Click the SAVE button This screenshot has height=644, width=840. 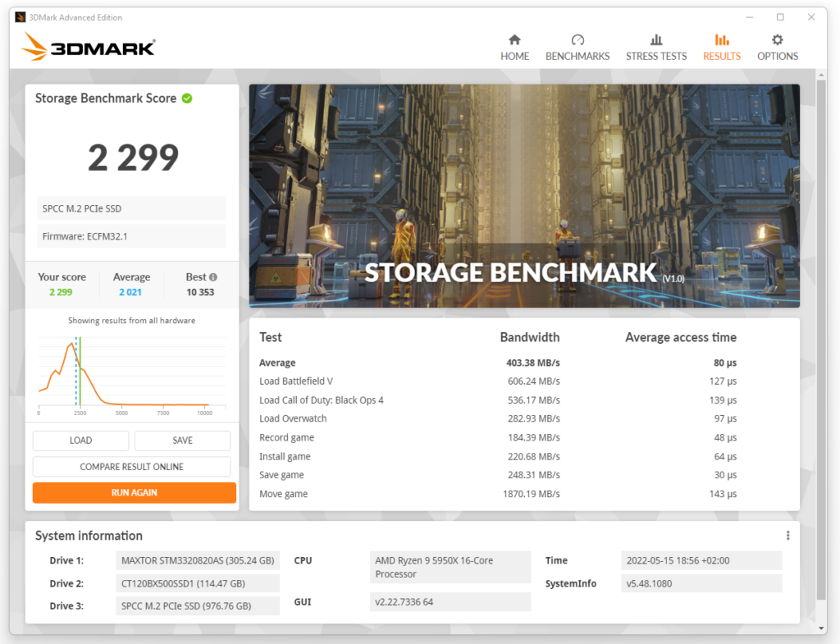pos(183,441)
